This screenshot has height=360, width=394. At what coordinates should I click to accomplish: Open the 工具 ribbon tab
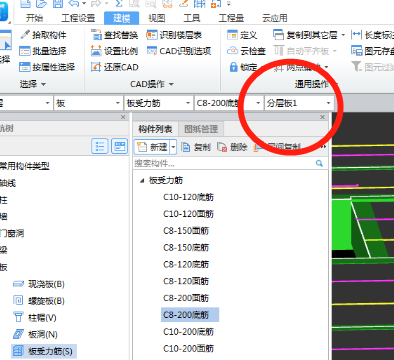tap(192, 18)
